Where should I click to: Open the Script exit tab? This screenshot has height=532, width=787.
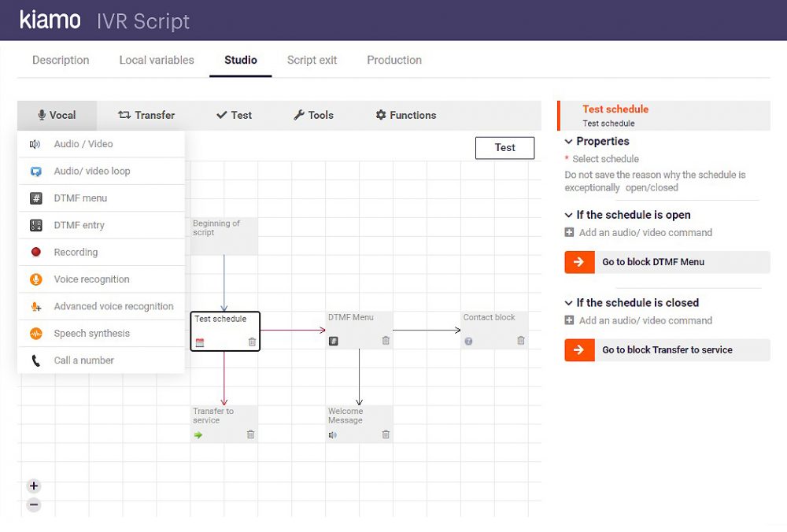coord(312,61)
